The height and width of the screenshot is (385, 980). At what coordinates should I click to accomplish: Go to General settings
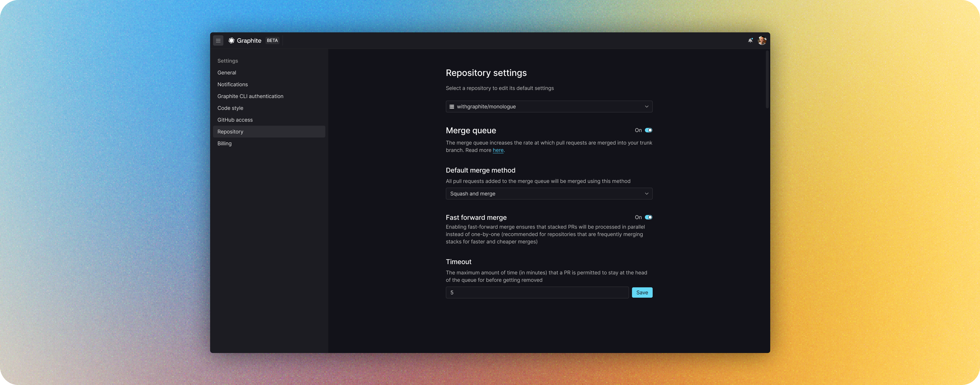269,73
